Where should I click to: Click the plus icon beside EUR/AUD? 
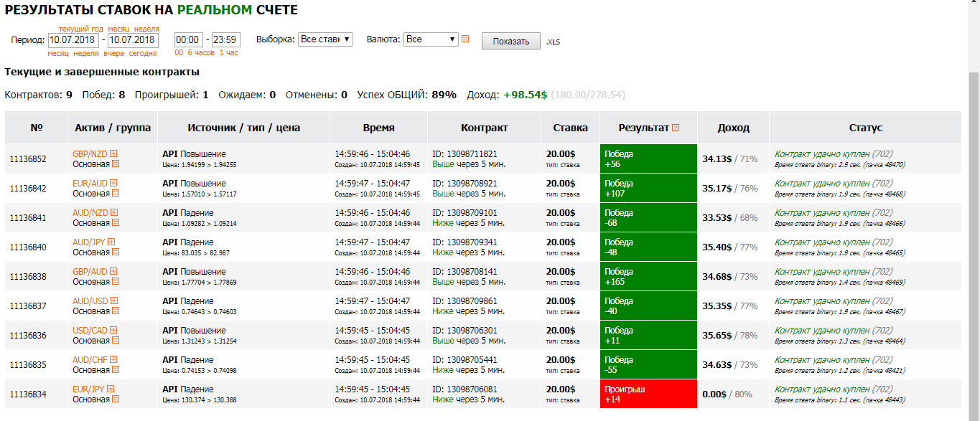113,183
